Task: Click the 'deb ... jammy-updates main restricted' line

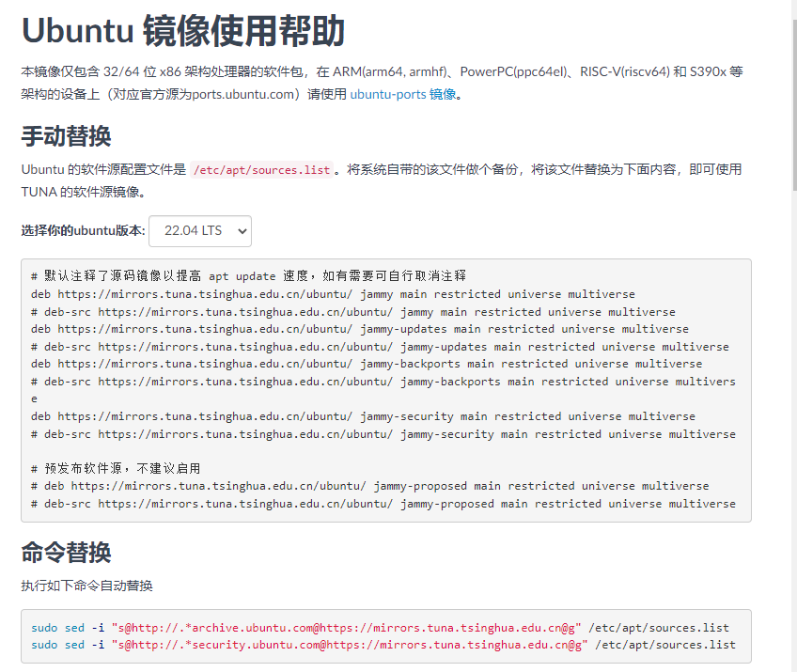Action: point(360,329)
